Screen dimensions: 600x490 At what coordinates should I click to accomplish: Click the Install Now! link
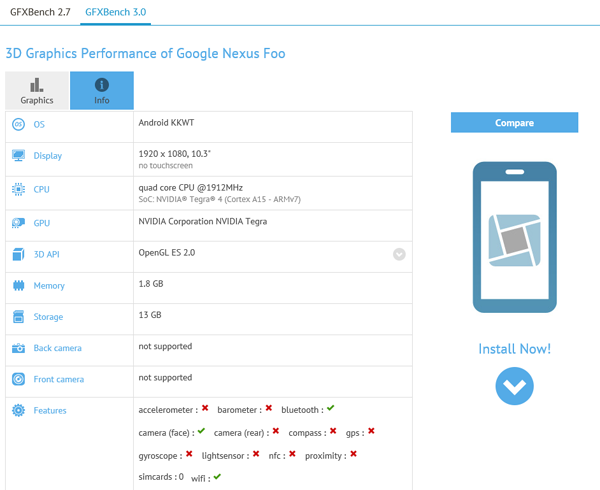coord(514,349)
